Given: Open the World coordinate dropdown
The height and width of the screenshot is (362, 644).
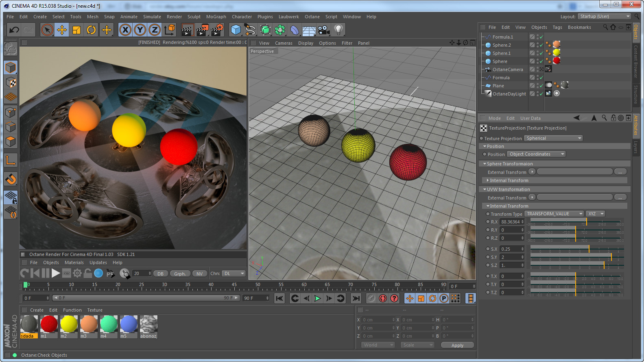Looking at the screenshot, I should 378,345.
